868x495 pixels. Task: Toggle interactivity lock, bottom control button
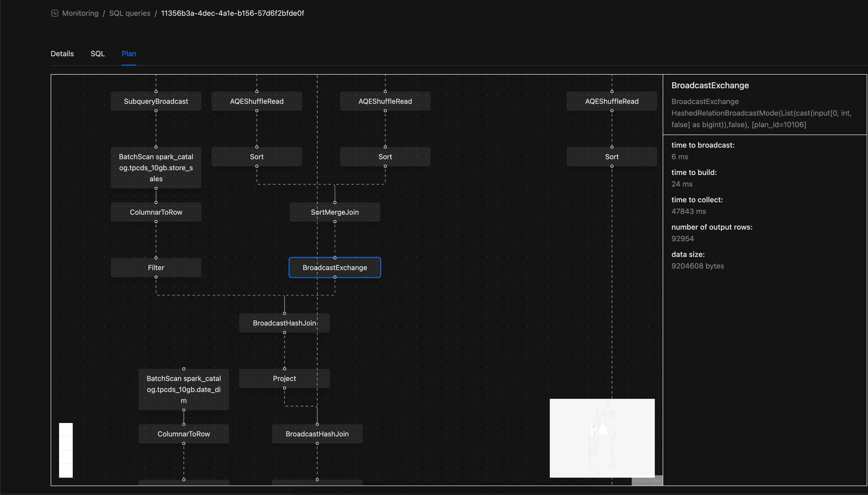[66, 471]
